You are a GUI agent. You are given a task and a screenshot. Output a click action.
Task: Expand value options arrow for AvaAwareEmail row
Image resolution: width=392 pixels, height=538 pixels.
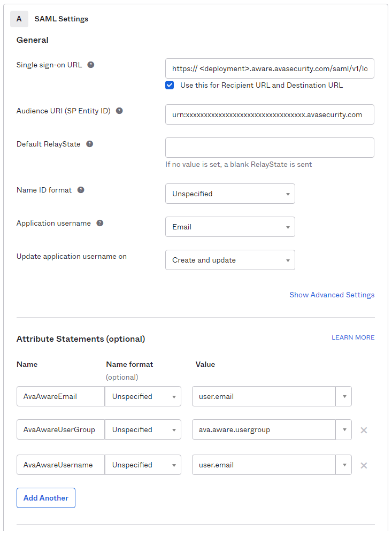pos(343,396)
